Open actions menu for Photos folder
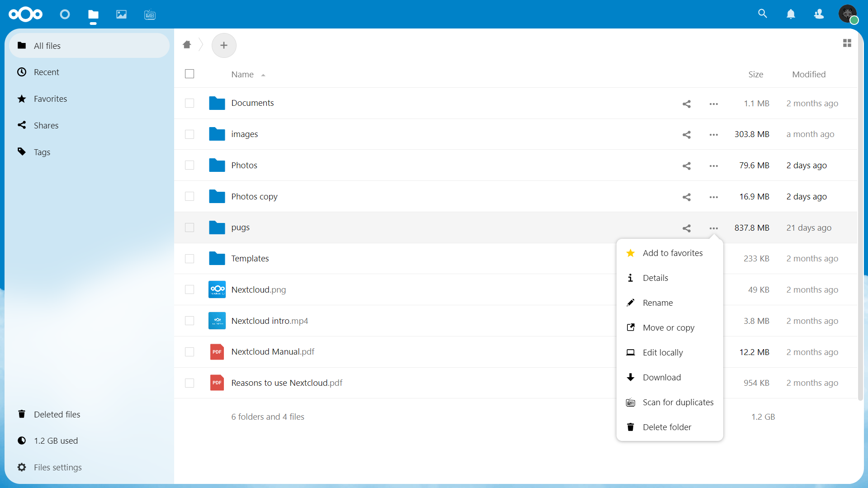The width and height of the screenshot is (868, 488). point(714,166)
